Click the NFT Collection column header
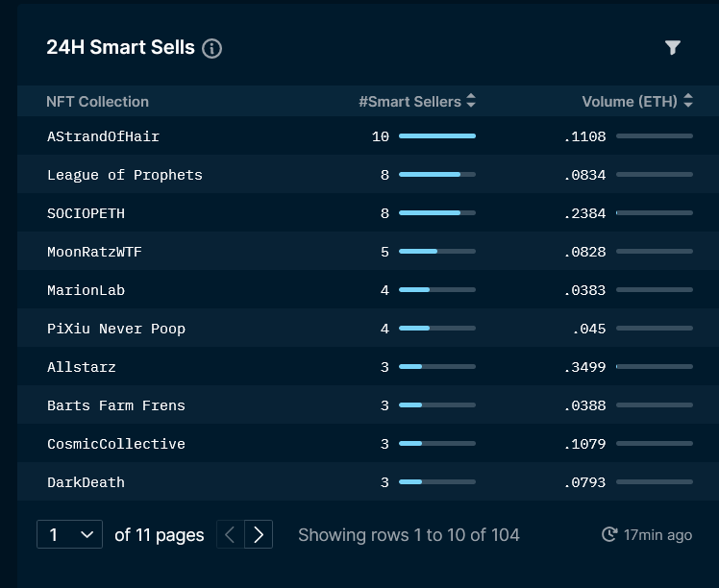The width and height of the screenshot is (719, 588). (x=98, y=101)
